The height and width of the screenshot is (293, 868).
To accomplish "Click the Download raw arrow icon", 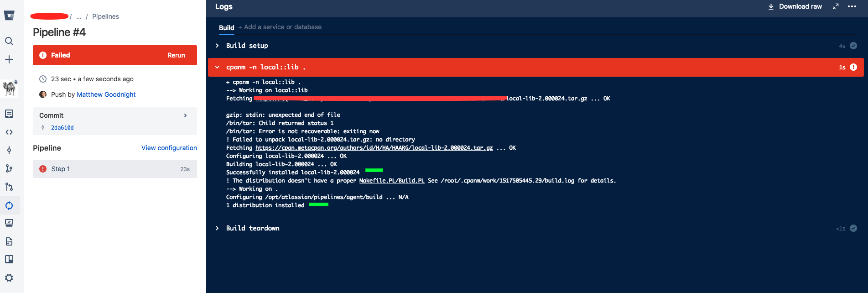I will (x=771, y=6).
